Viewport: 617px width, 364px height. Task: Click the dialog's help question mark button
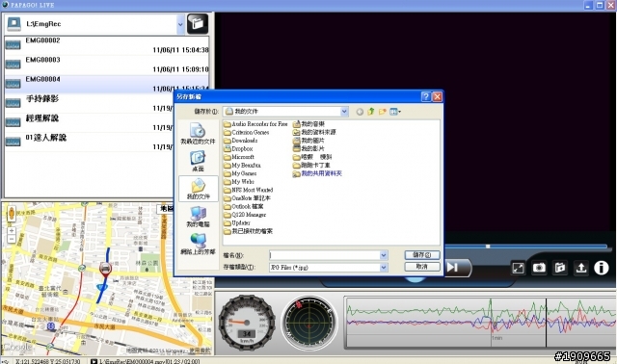pos(426,96)
